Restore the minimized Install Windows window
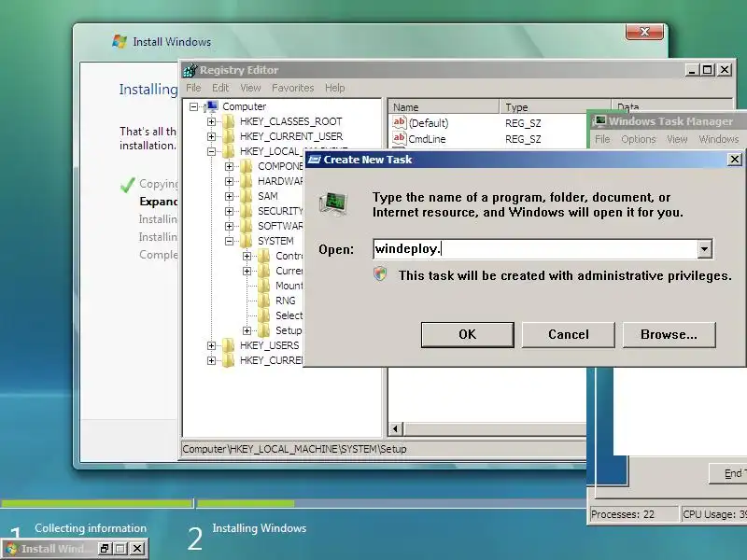747x560 pixels. coord(105,549)
